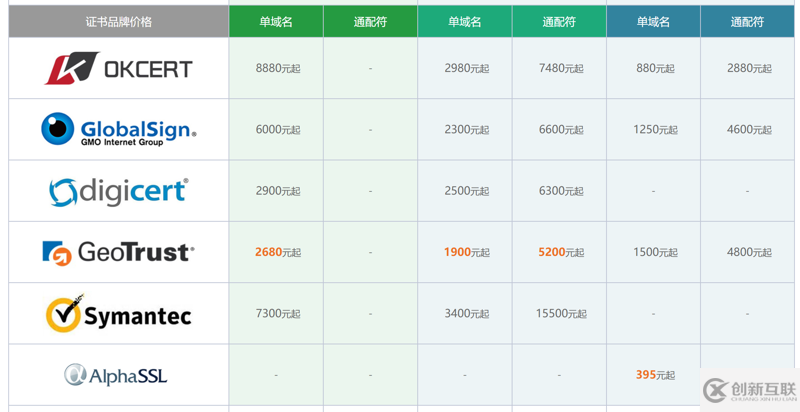Select OKCERT's 880元起 price
This screenshot has width=800, height=412.
[x=656, y=68]
